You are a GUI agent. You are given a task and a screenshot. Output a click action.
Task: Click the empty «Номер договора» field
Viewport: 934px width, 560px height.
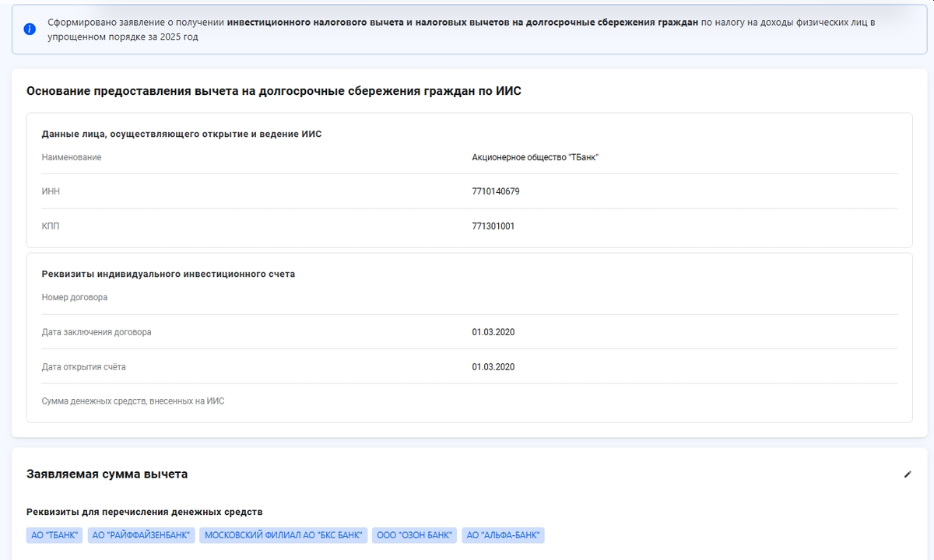click(x=233, y=297)
